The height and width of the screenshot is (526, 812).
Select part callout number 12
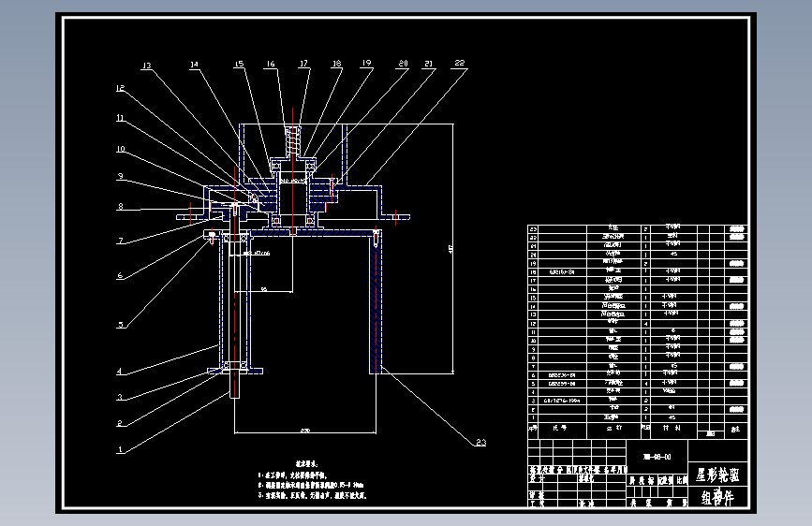coord(120,88)
